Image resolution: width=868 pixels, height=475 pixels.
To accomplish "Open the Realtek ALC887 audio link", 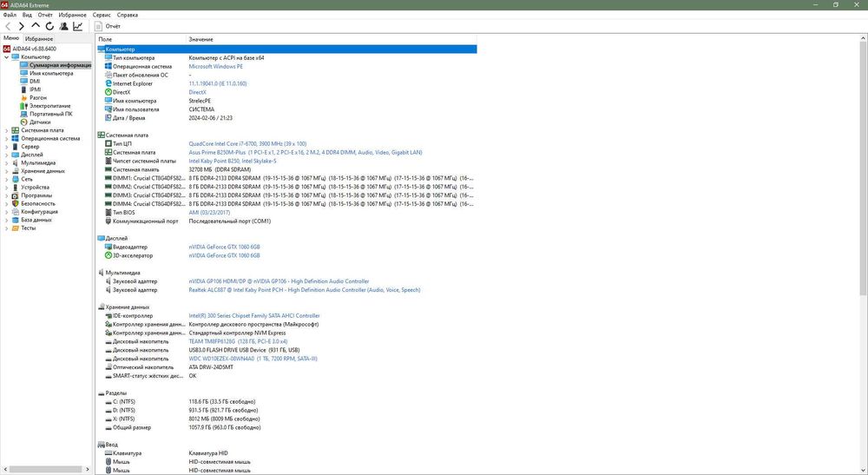I will pyautogui.click(x=305, y=290).
